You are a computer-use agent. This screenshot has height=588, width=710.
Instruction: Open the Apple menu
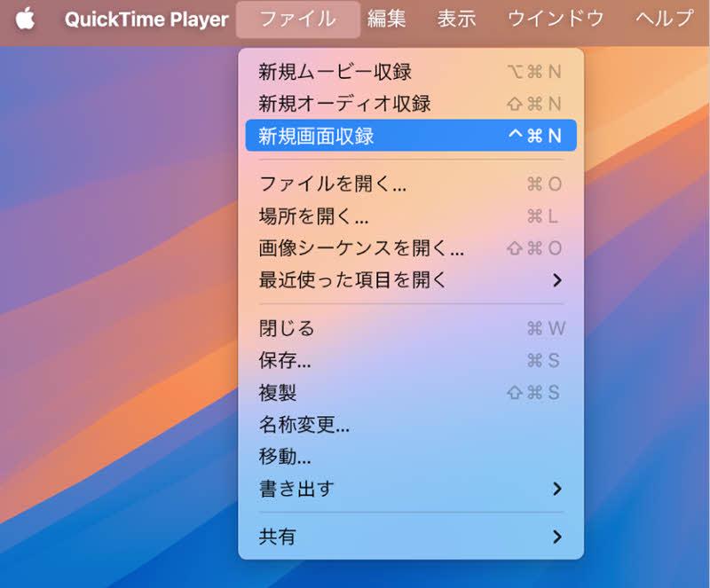[26, 20]
